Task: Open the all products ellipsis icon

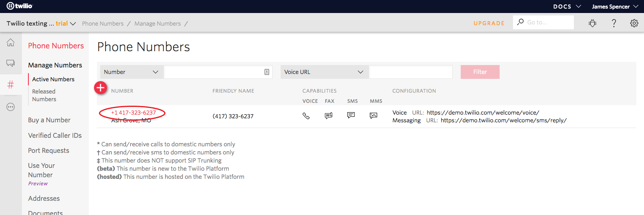Action: pos(11,107)
